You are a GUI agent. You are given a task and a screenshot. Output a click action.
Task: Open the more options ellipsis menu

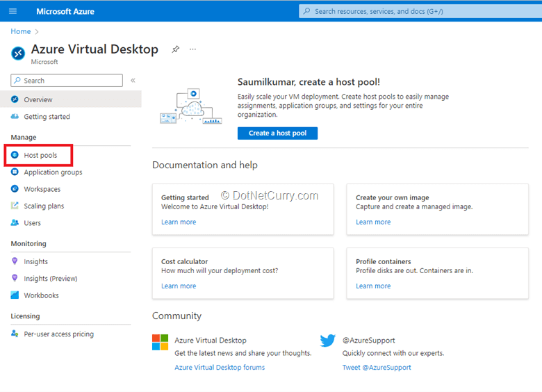pos(193,49)
